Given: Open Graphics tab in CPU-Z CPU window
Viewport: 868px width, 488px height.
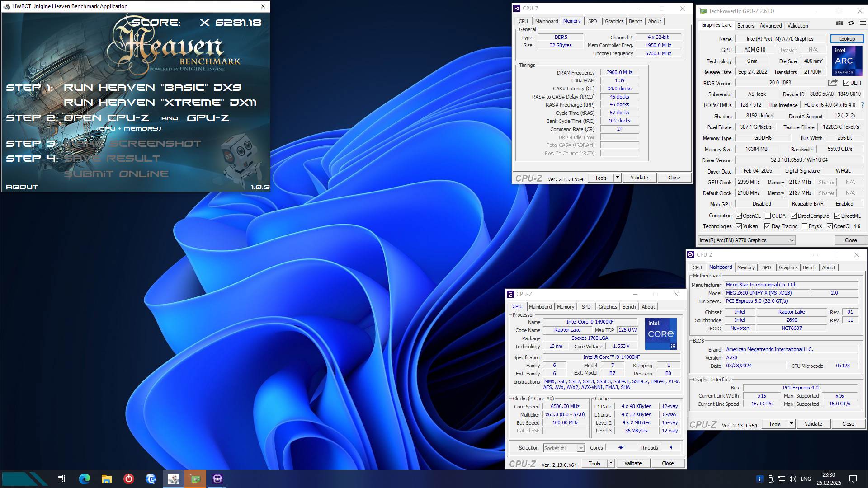Looking at the screenshot, I should coord(608,307).
